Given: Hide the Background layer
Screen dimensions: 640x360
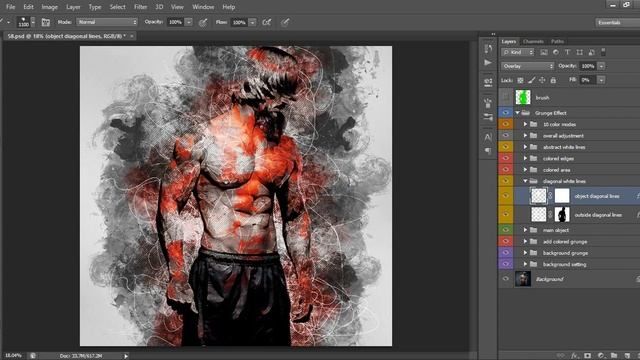Looking at the screenshot, I should point(505,279).
